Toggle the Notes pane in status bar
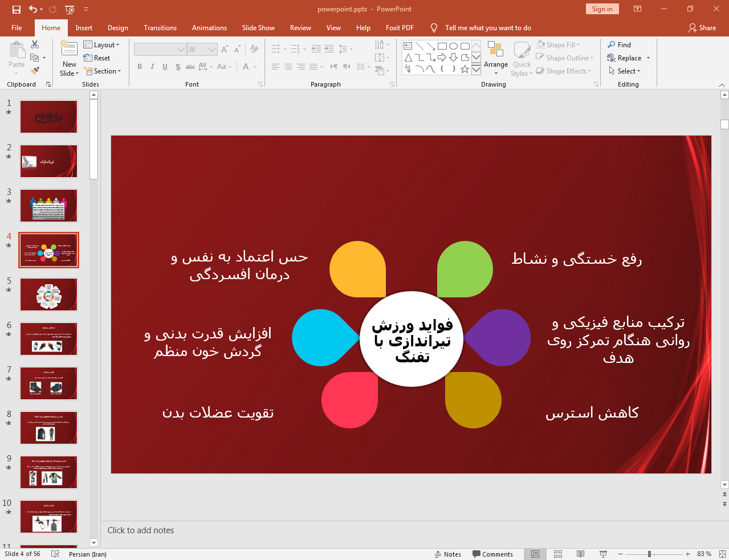Viewport: 729px width, 560px height. (448, 554)
